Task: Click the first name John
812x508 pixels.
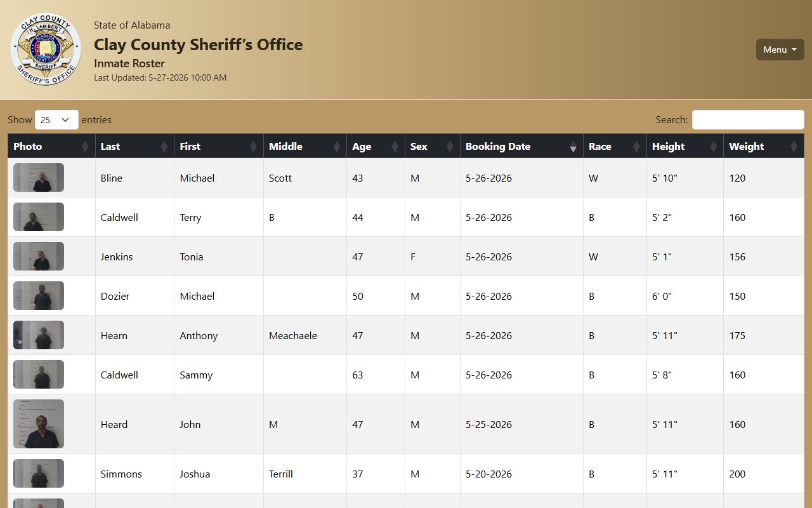Action: 190,424
